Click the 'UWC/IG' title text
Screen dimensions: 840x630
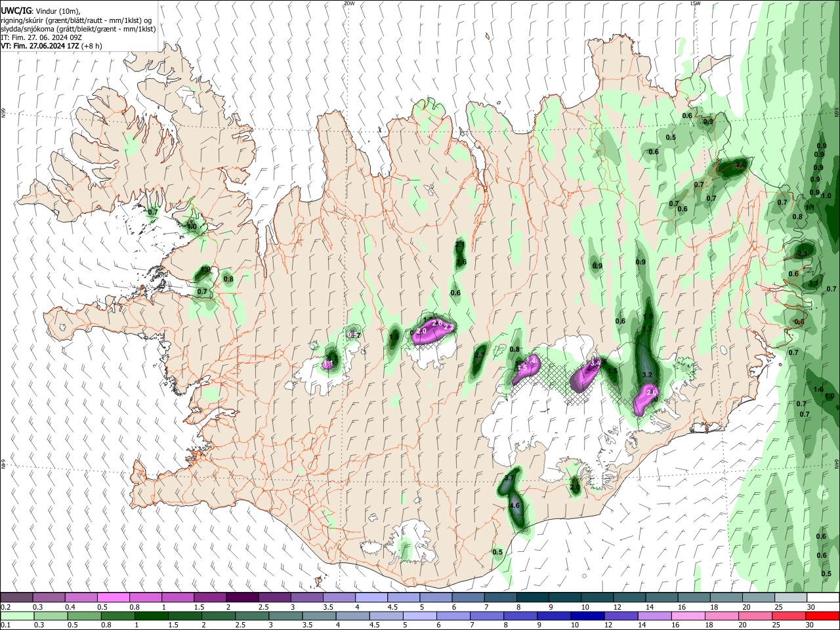tap(16, 11)
